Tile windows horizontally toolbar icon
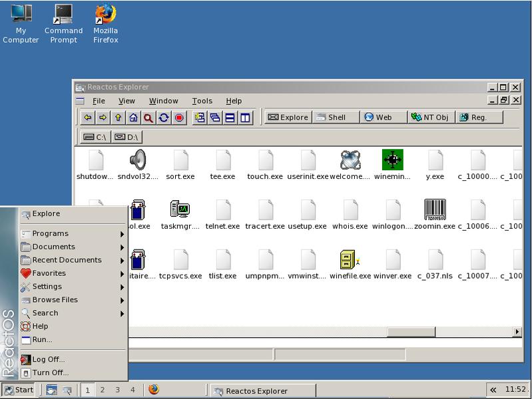Image resolution: width=532 pixels, height=399 pixels. pos(230,118)
